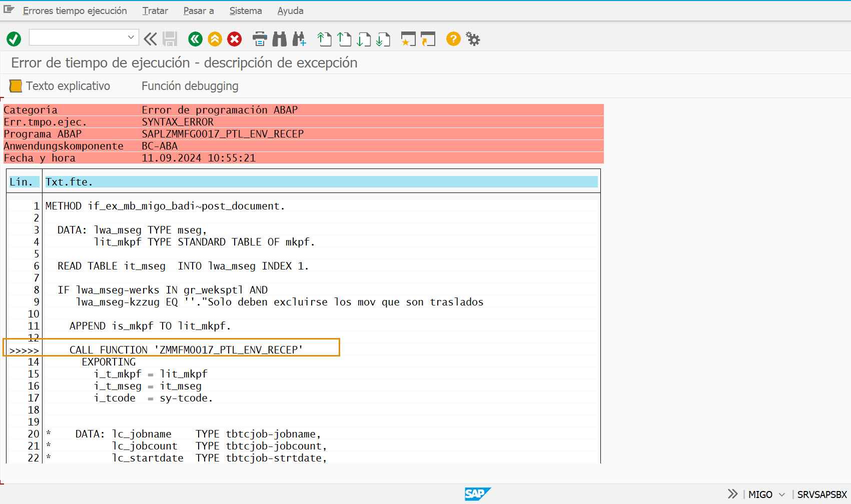The width and height of the screenshot is (851, 504).
Task: Expand the command field dropdown arrow
Action: [131, 37]
